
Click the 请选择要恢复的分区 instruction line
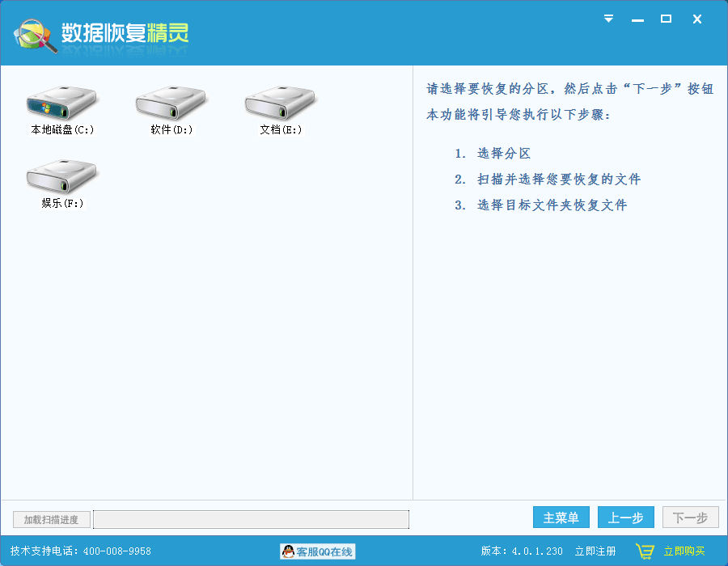pos(569,89)
